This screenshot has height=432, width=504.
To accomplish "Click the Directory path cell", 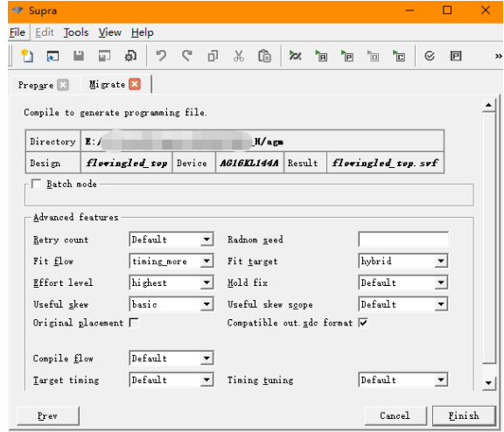I will point(262,142).
